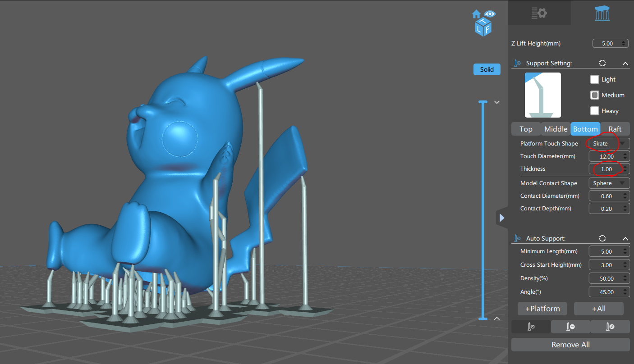
Task: Click the layer slider lower chevron
Action: pyautogui.click(x=497, y=318)
